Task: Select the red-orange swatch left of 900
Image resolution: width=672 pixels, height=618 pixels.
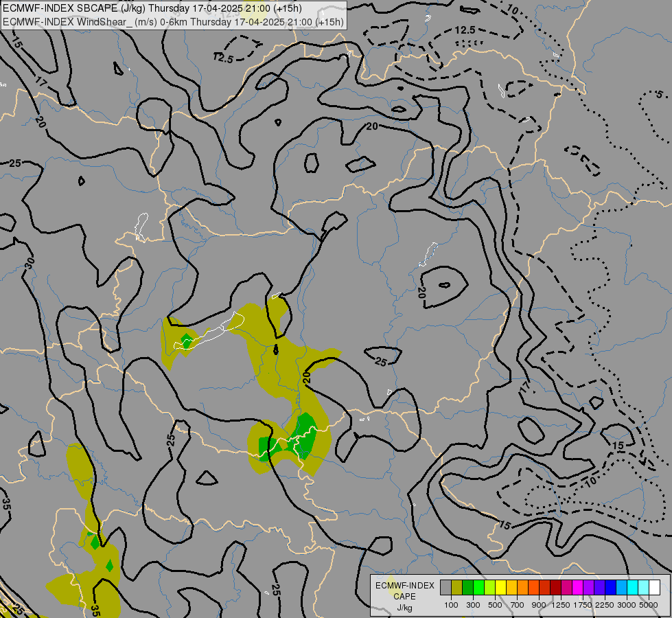Action: 534,587
